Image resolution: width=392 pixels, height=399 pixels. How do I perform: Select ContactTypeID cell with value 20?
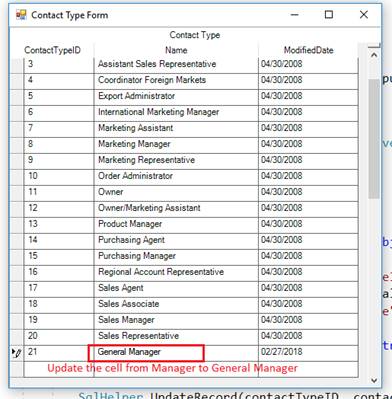[x=59, y=337]
